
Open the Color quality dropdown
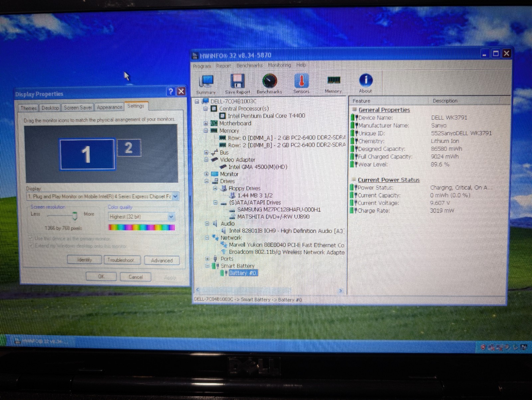pyautogui.click(x=171, y=217)
